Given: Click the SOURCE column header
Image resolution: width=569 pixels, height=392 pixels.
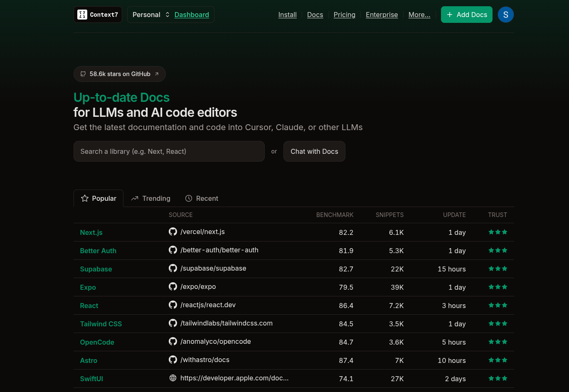Looking at the screenshot, I should point(180,215).
